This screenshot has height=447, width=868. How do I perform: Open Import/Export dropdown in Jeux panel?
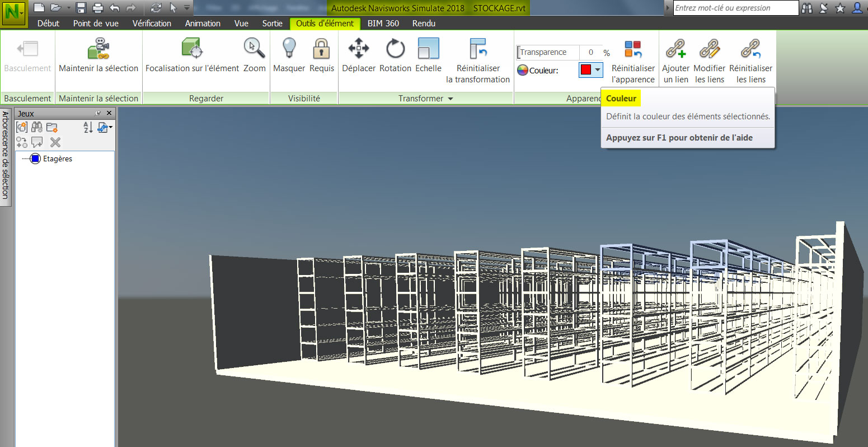click(x=105, y=128)
